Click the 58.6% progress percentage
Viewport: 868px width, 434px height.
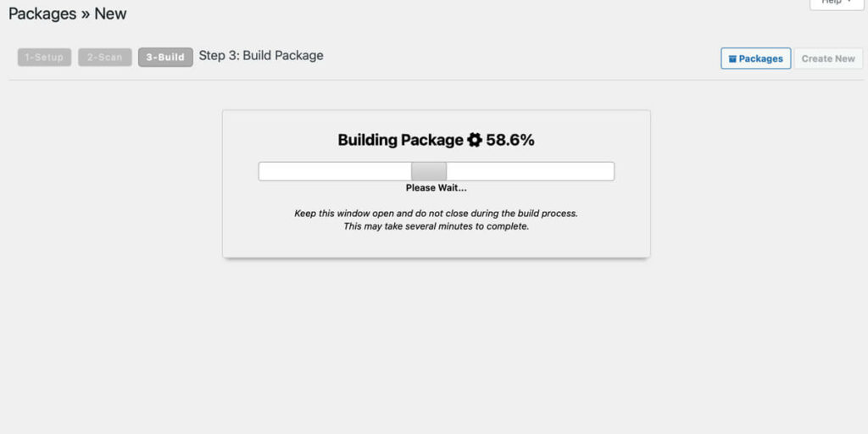tap(510, 140)
